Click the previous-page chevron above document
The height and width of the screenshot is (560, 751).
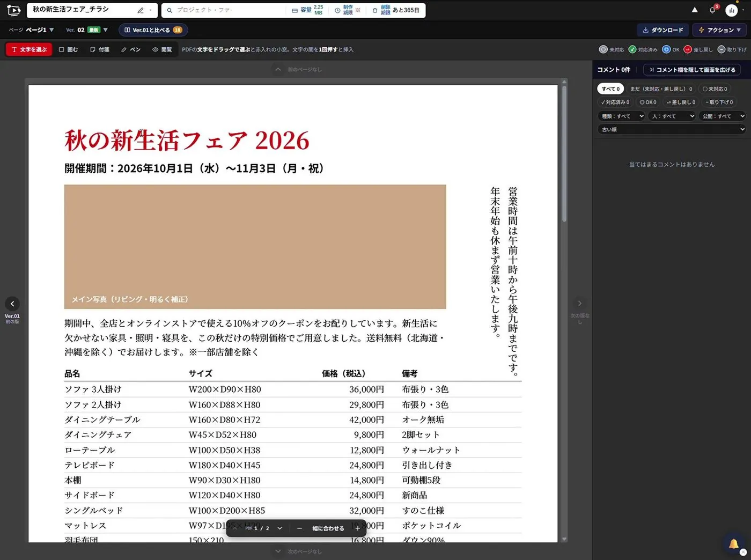tap(278, 69)
